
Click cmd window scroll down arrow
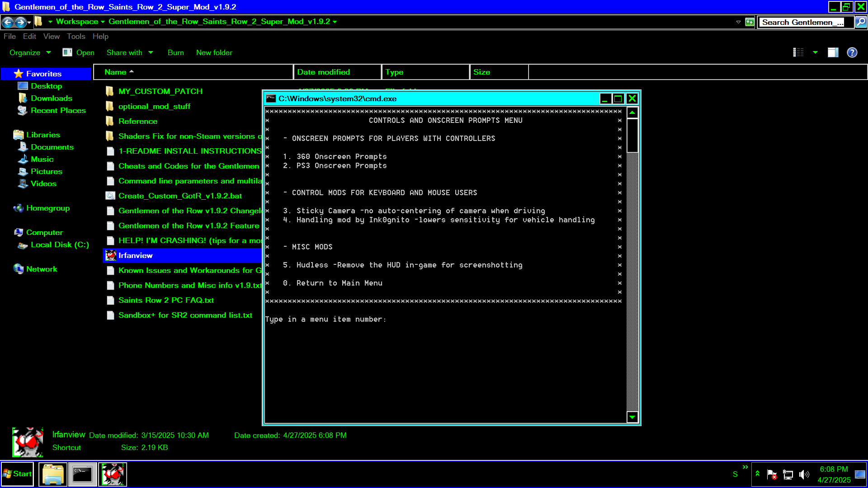(632, 417)
